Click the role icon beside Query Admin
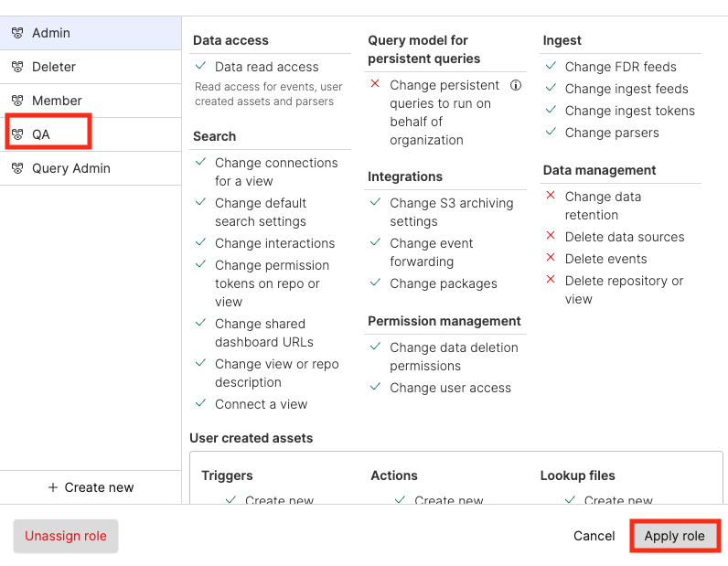 16,168
